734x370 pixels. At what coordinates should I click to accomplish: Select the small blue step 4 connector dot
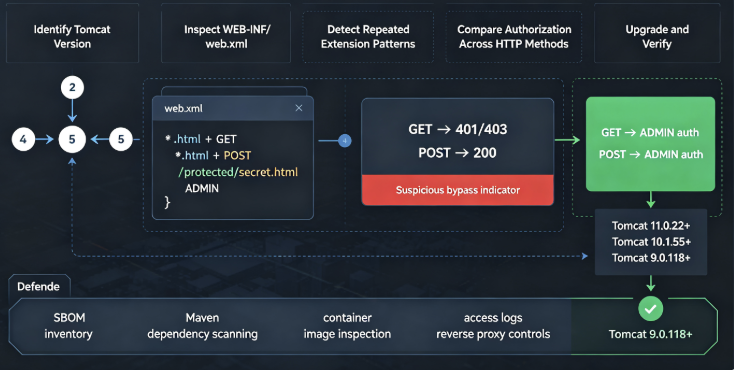coord(345,141)
